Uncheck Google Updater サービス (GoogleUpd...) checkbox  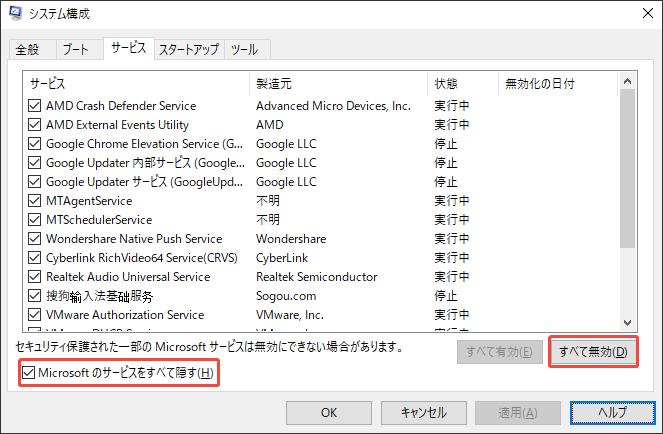[x=34, y=182]
